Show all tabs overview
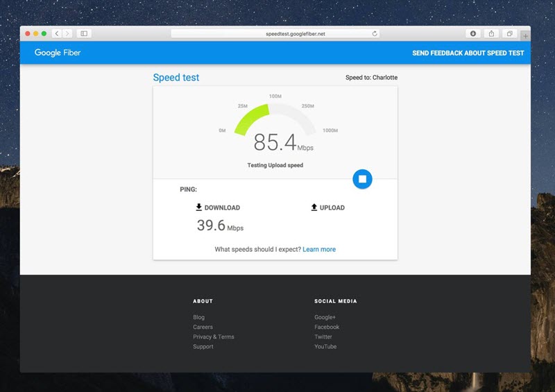The height and width of the screenshot is (392, 555). point(509,33)
